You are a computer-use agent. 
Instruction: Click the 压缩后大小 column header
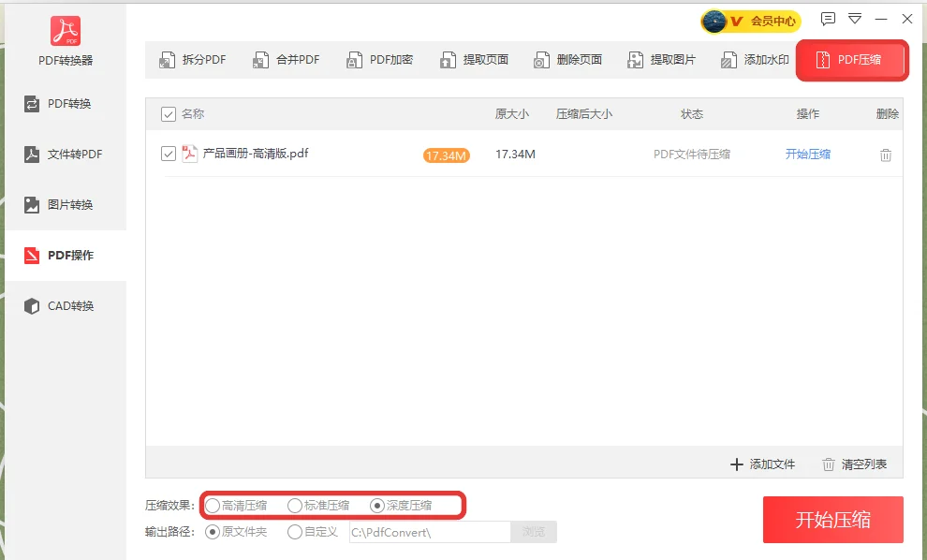(584, 114)
